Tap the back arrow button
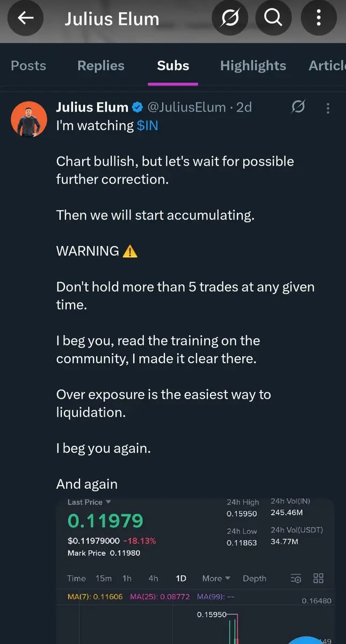The image size is (346, 644). tap(25, 18)
